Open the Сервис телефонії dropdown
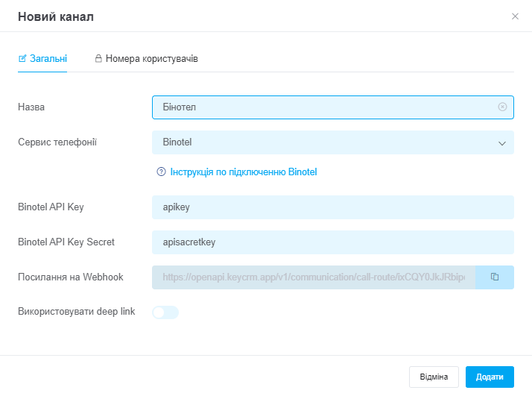The image size is (532, 396). [332, 142]
